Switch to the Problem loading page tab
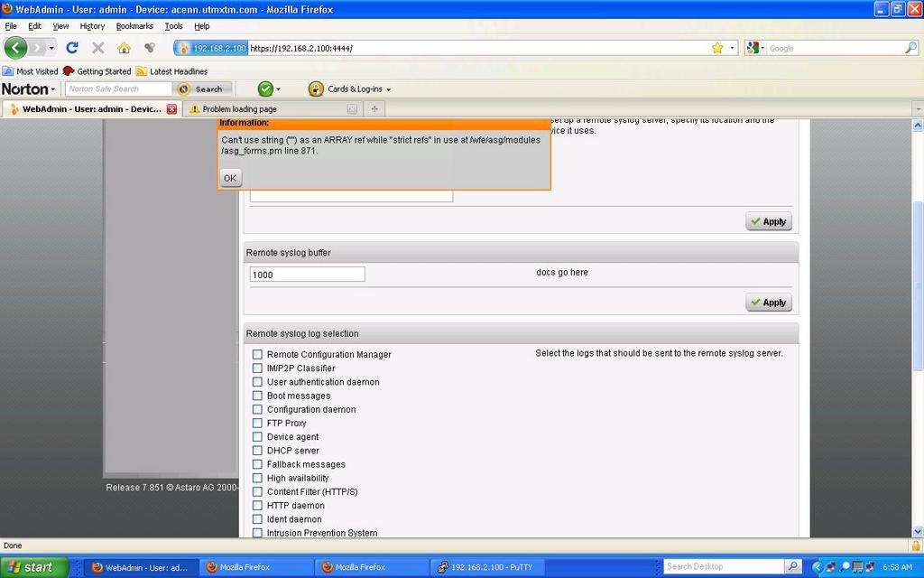This screenshot has width=924, height=578. pos(266,109)
